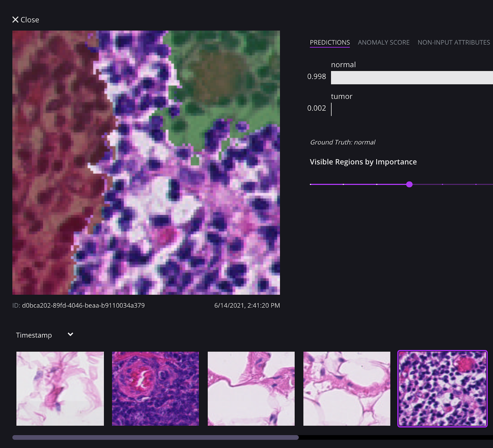493x448 pixels.
Task: Click the image ID d0bca202-89fd-4046-beaa-b9110034a379
Action: pyautogui.click(x=83, y=306)
